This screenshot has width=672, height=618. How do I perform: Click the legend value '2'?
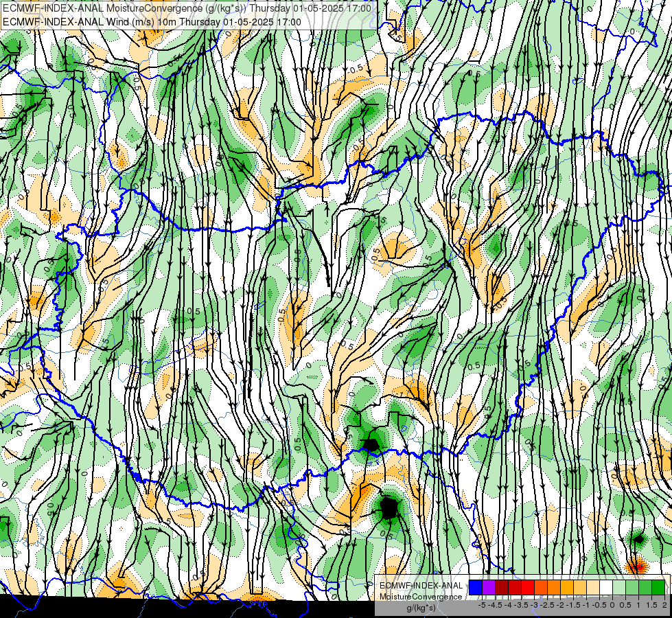[664, 605]
